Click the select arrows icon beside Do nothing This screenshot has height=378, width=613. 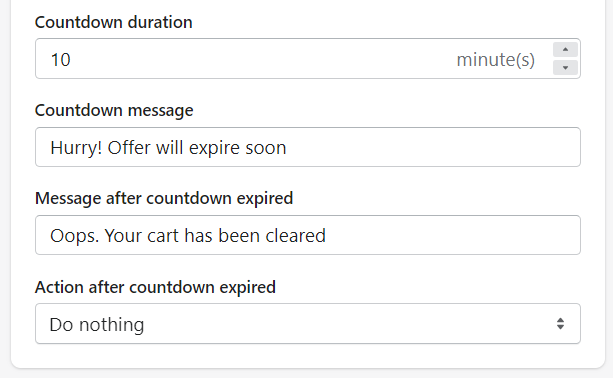pos(560,324)
